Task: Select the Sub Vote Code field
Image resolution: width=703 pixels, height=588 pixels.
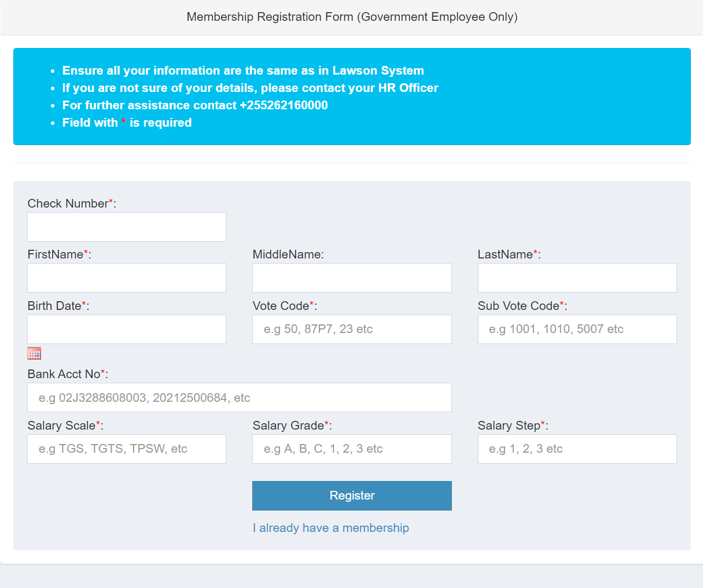Action: (576, 329)
